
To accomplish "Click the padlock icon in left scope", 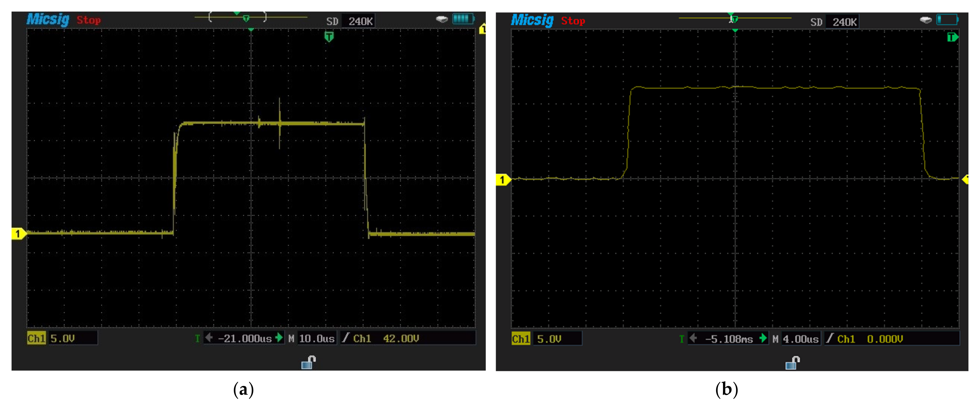I will click(x=308, y=362).
